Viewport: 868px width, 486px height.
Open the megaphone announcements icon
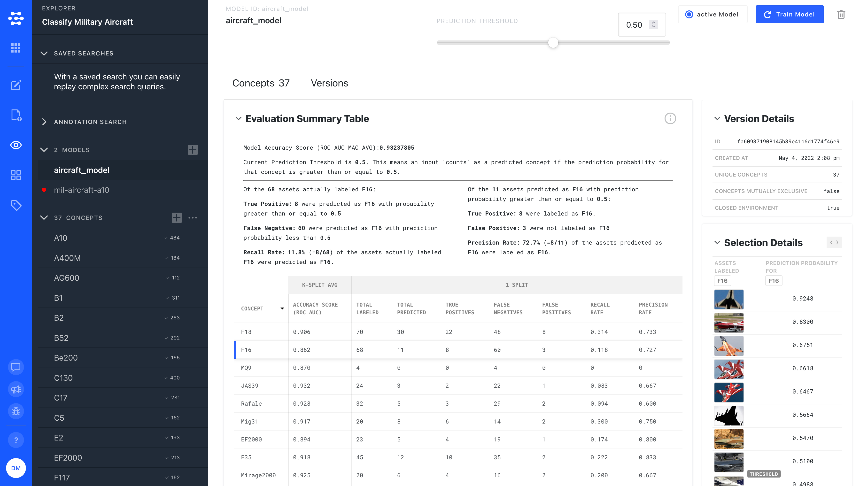tap(16, 389)
